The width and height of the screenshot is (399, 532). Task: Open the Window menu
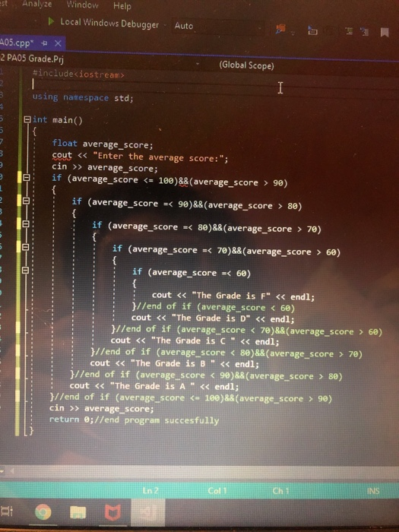[x=82, y=5]
